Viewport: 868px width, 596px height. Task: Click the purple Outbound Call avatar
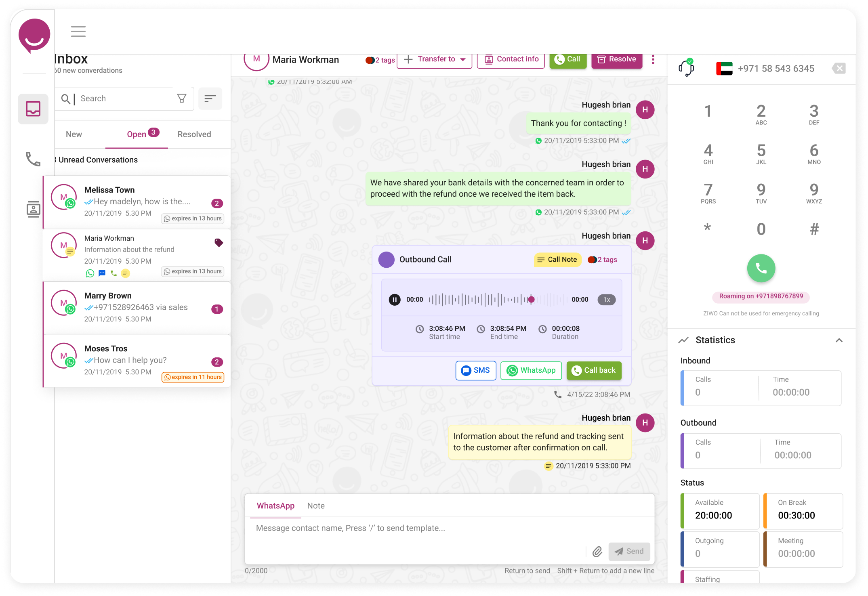pyautogui.click(x=386, y=260)
